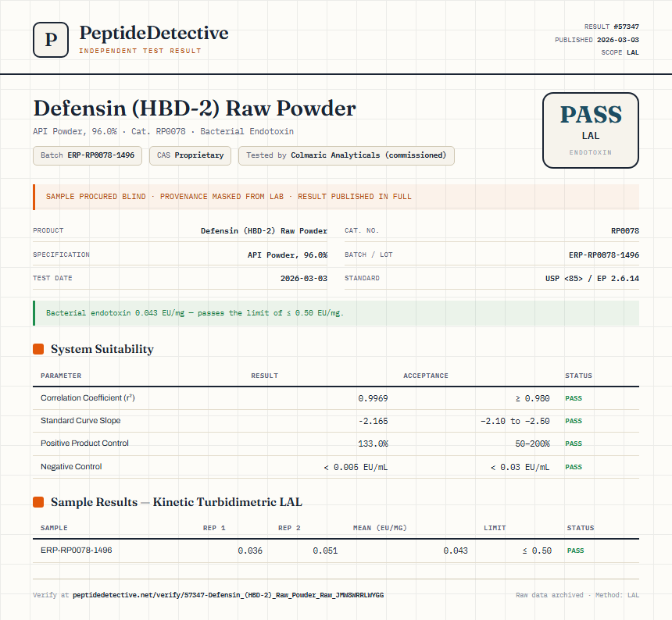Screen dimensions: 672x620
Task: Click the PASS status in sample results row
Action: 576,551
